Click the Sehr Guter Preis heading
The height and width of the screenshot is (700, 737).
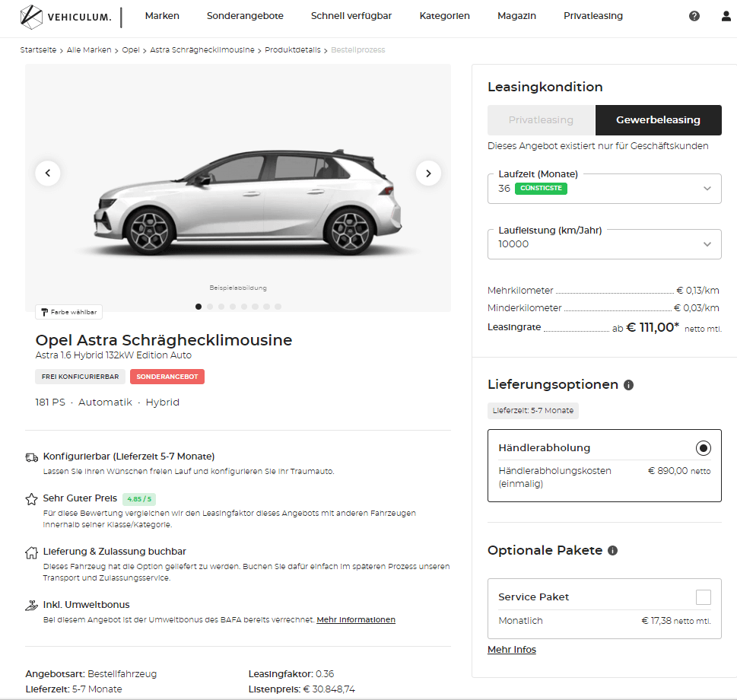[80, 498]
